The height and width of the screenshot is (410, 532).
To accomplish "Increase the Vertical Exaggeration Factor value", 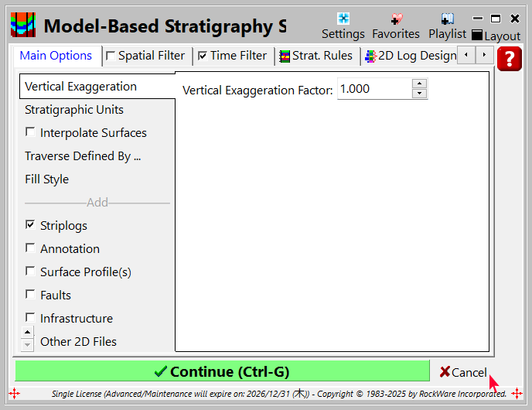I will tap(419, 84).
